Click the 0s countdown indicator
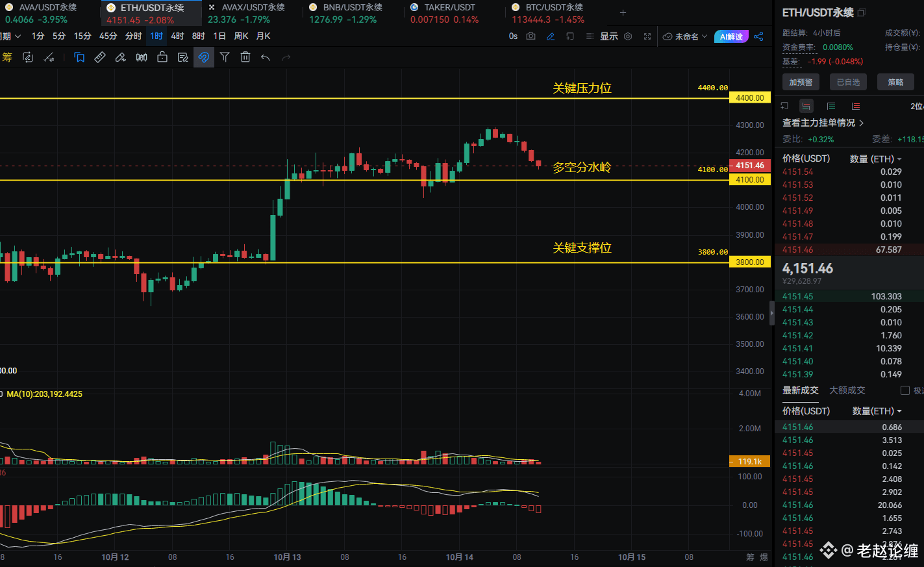The height and width of the screenshot is (567, 924). pyautogui.click(x=513, y=36)
